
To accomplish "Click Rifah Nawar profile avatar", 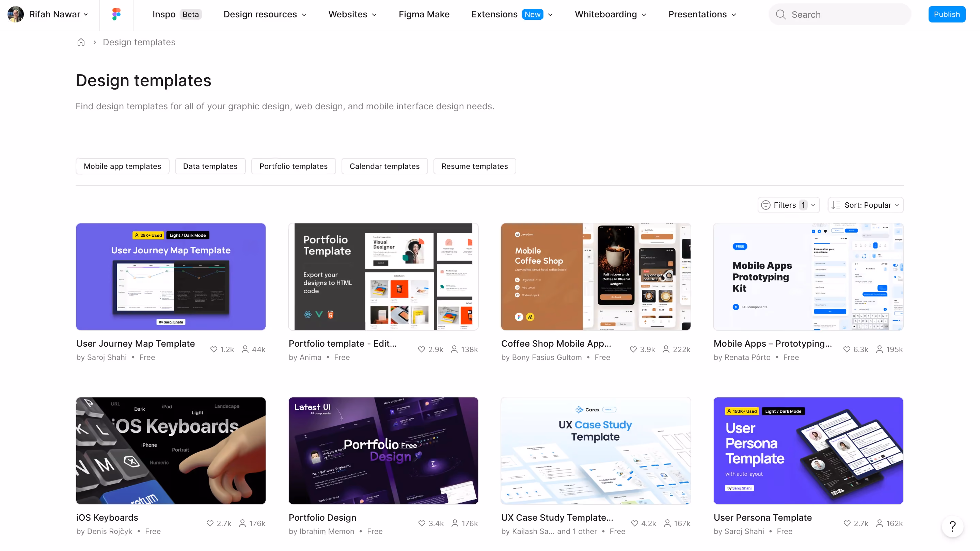I will pyautogui.click(x=16, y=14).
